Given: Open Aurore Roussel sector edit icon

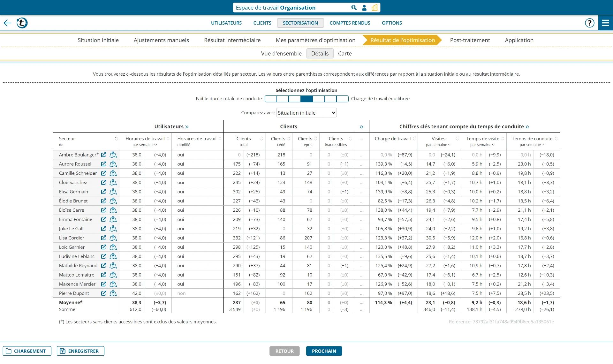Looking at the screenshot, I should [x=103, y=164].
